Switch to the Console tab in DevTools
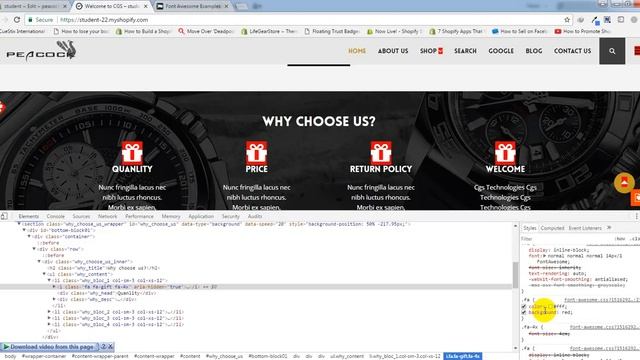The image size is (640, 360). tap(56, 216)
